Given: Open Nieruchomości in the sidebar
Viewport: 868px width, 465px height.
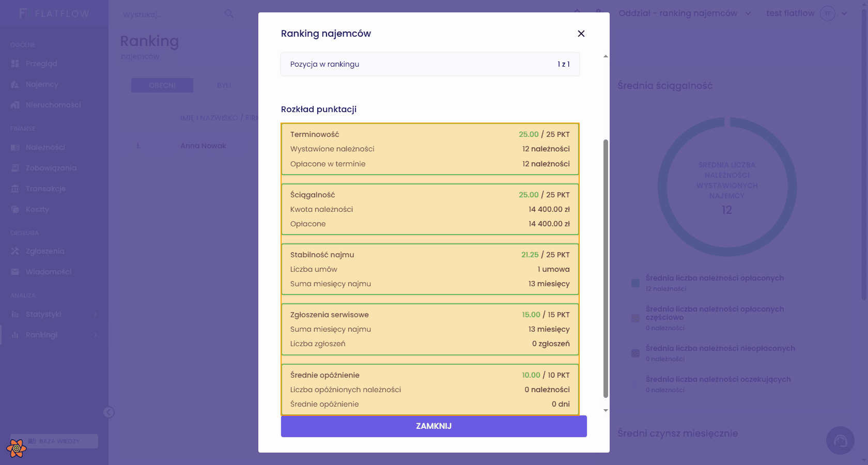Looking at the screenshot, I should pyautogui.click(x=53, y=105).
